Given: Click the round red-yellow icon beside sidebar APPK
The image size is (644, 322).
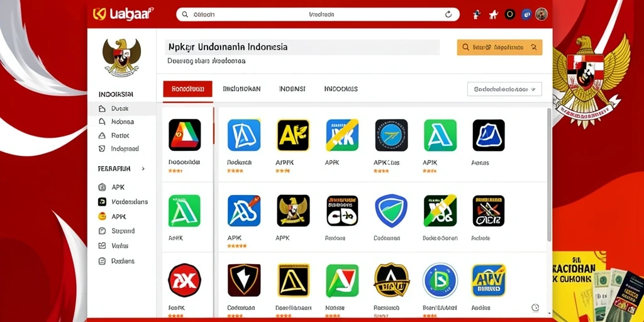Looking at the screenshot, I should click(x=103, y=216).
